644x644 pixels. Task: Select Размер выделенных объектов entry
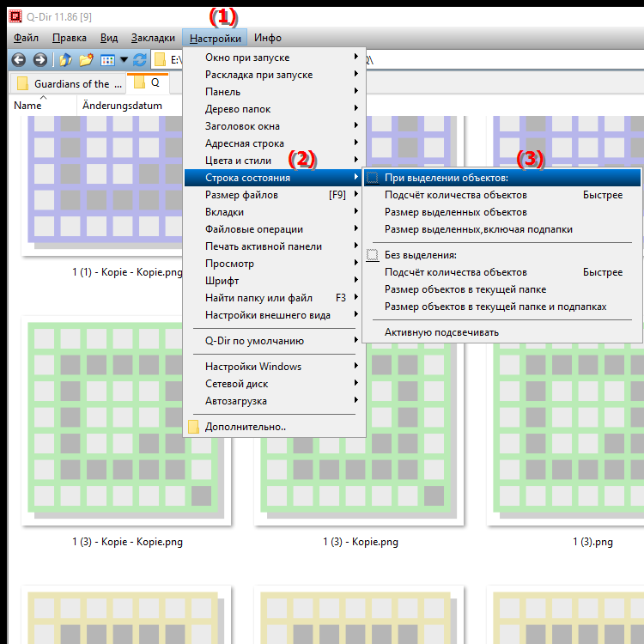tap(455, 212)
